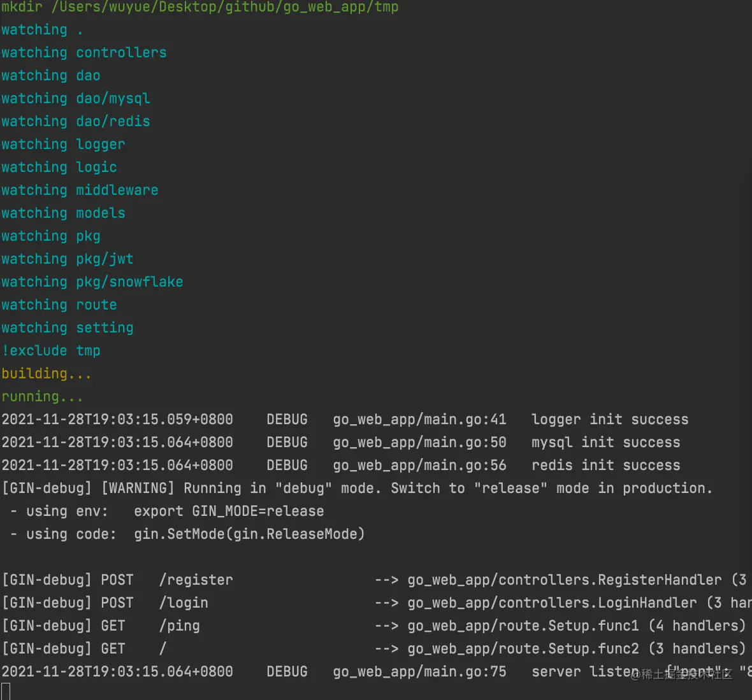Viewport: 752px width, 700px height.
Task: Click the 'watching pkg/snowflake' line
Action: [x=92, y=282]
